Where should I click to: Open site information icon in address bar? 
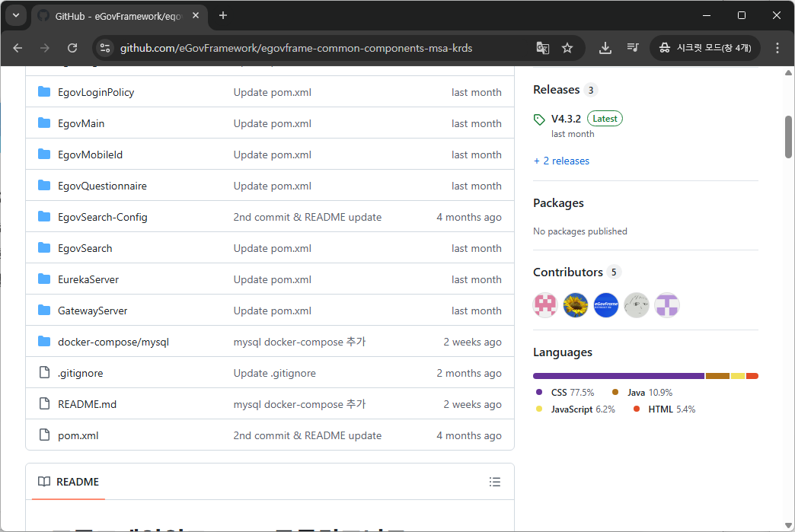click(105, 48)
